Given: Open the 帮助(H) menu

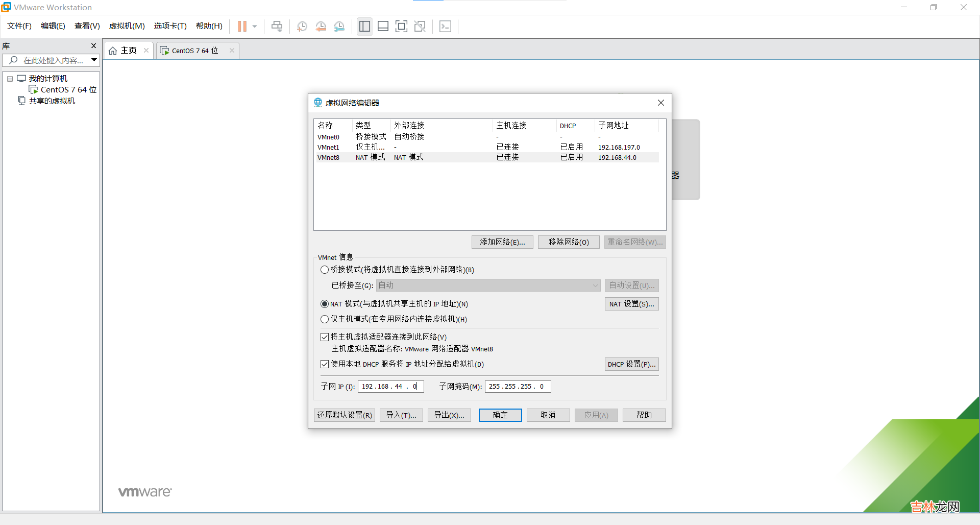Looking at the screenshot, I should pos(209,26).
